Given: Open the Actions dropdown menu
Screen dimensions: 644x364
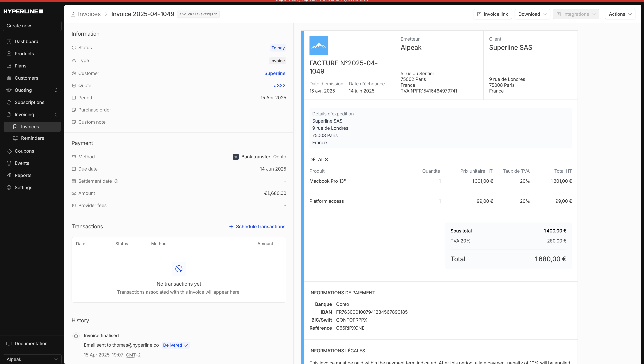Looking at the screenshot, I should [620, 14].
